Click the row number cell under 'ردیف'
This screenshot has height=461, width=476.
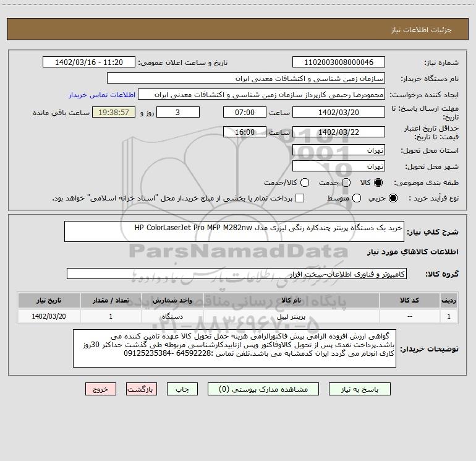coord(449,316)
